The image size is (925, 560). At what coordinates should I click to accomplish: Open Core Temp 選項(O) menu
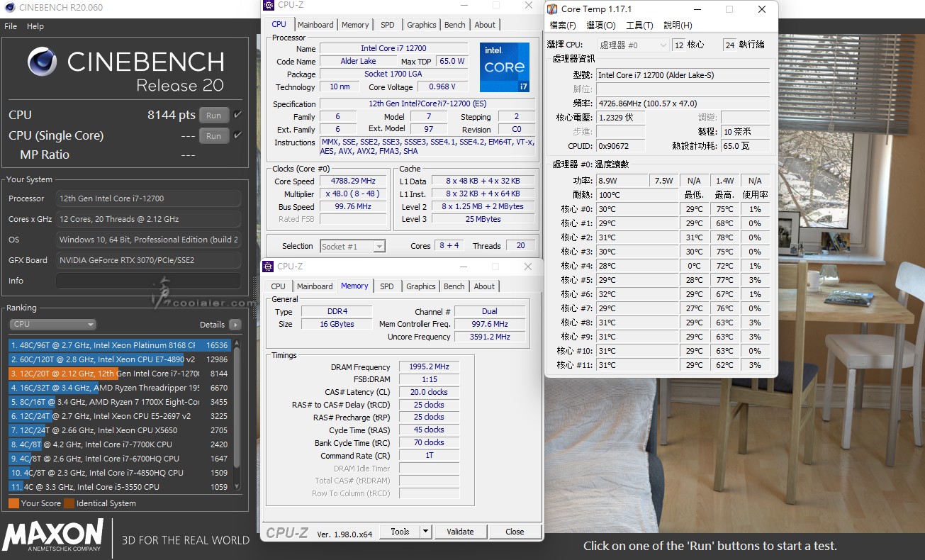pyautogui.click(x=601, y=26)
